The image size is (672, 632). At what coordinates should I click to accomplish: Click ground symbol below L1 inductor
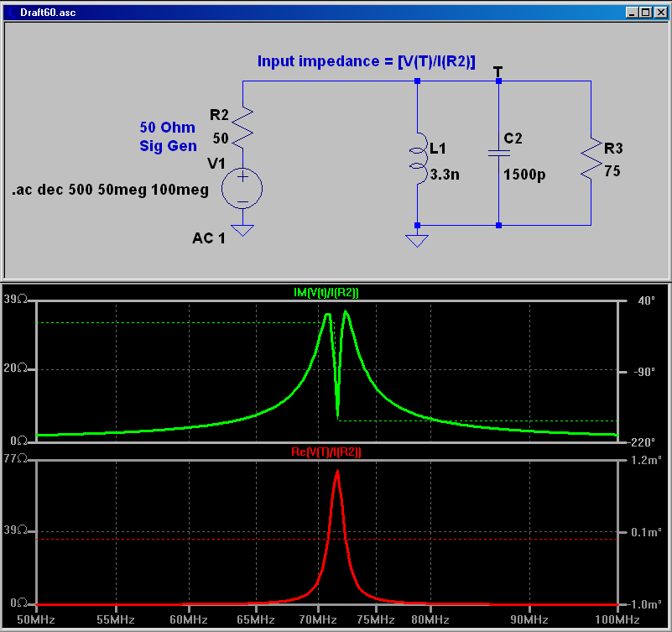click(x=417, y=241)
